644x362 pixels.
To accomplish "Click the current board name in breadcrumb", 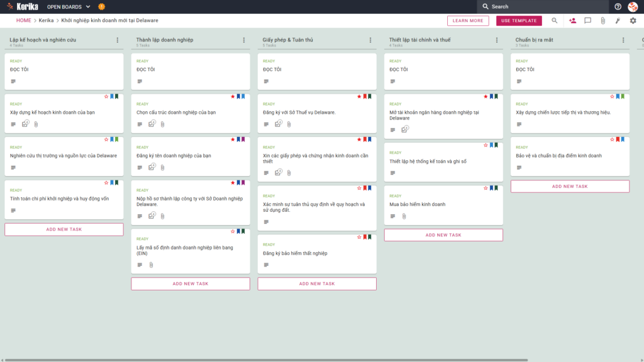I will pyautogui.click(x=109, y=21).
